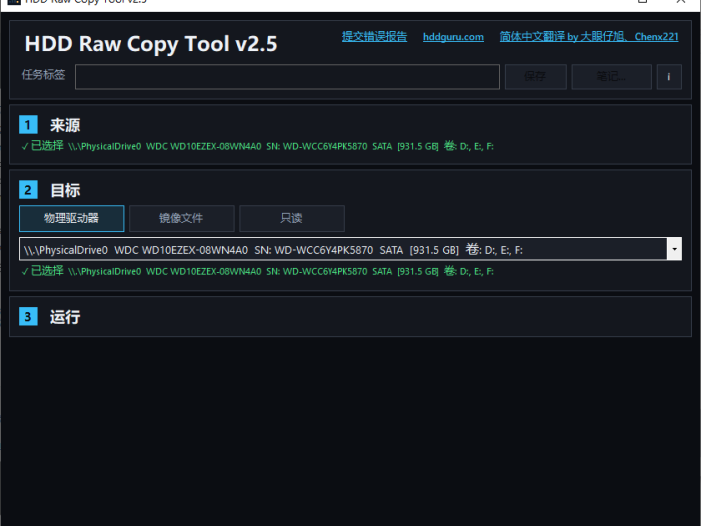Open the info 'i' button
The height and width of the screenshot is (526, 701).
tap(669, 77)
